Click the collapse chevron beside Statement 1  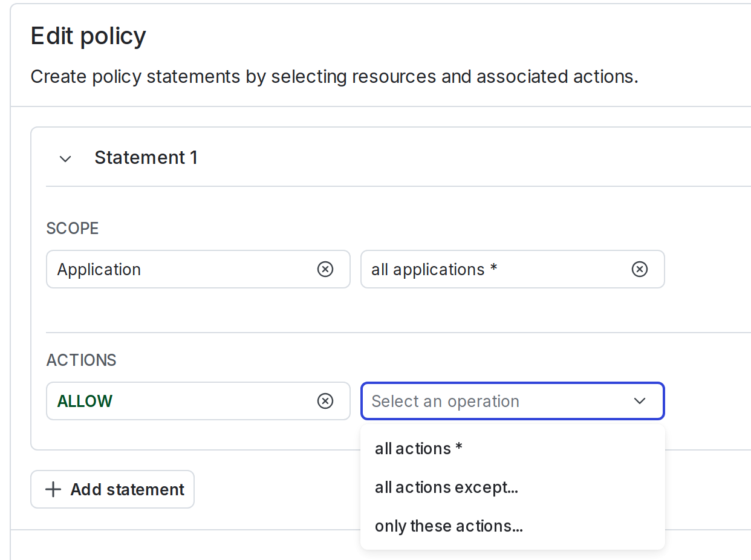(65, 158)
